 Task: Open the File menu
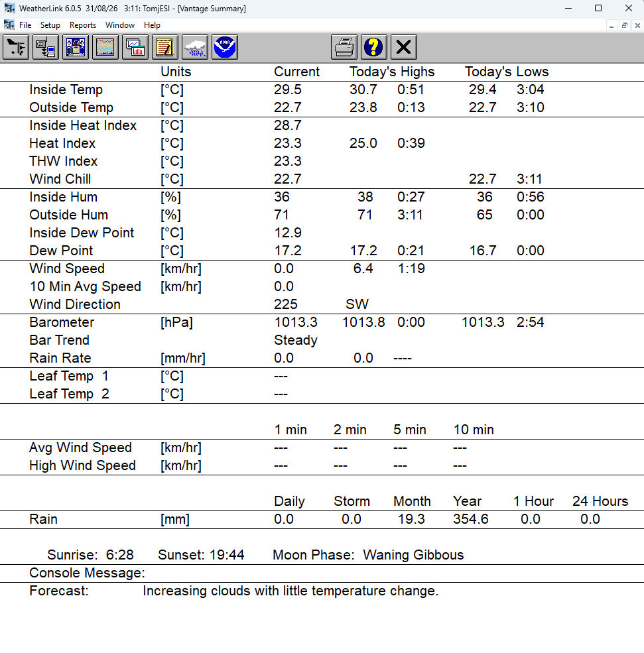(25, 25)
